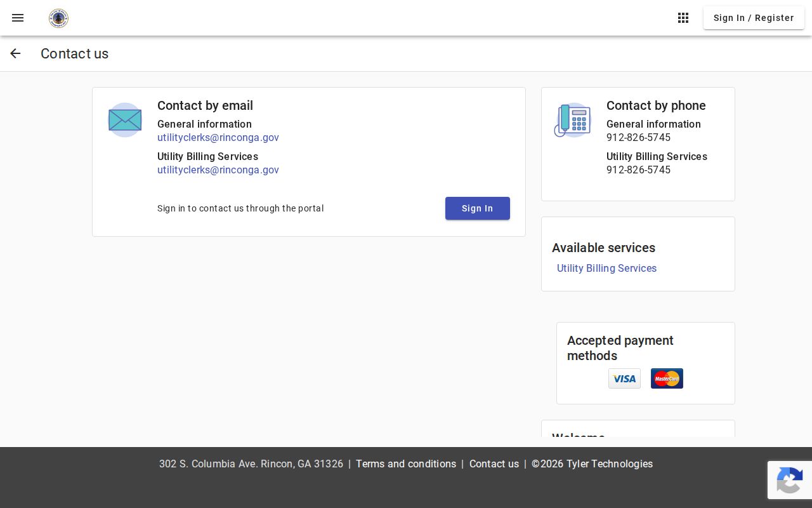Image resolution: width=812 pixels, height=508 pixels.
Task: Click the Contact by phone heading
Action: pyautogui.click(x=656, y=105)
